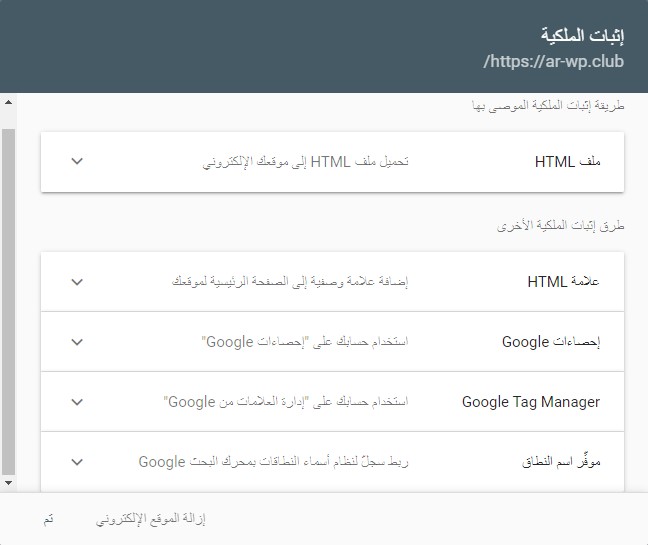Expand the إحصاءات Google chevron arrow

78,342
